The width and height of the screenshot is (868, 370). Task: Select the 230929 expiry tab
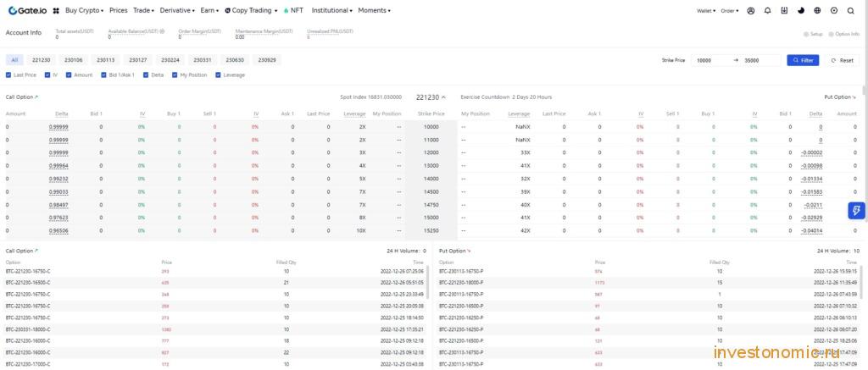[x=267, y=60]
